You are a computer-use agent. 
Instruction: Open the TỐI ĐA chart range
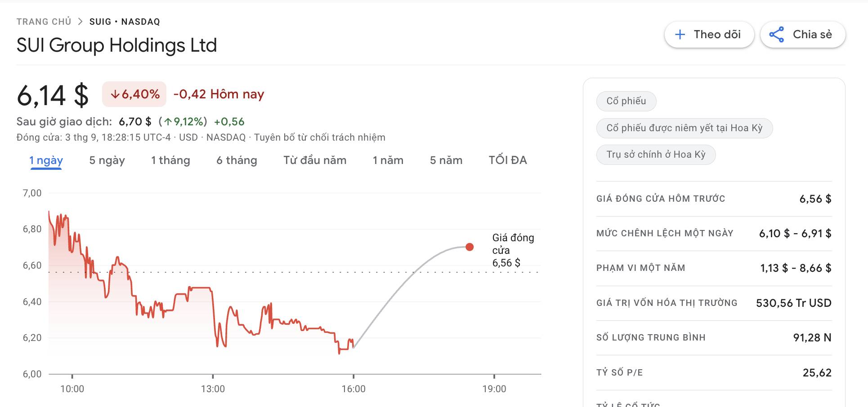(x=507, y=160)
